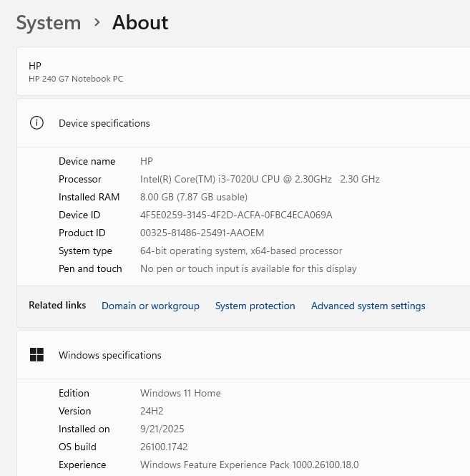Click the Device name label

(87, 161)
